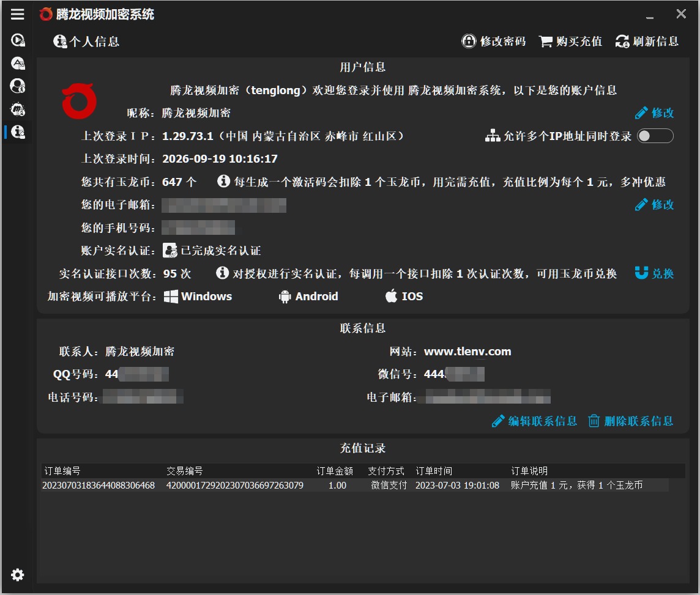The height and width of the screenshot is (595, 700).
Task: Click the 订单时间 column header
Action: point(433,471)
